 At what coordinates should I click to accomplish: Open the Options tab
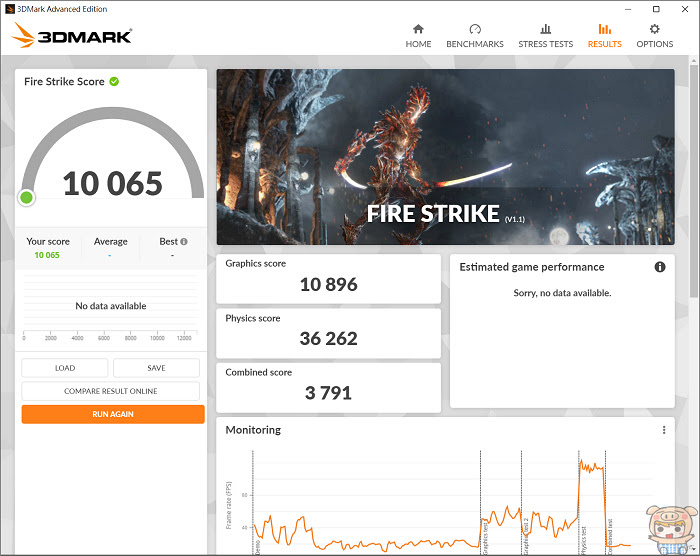pos(654,36)
